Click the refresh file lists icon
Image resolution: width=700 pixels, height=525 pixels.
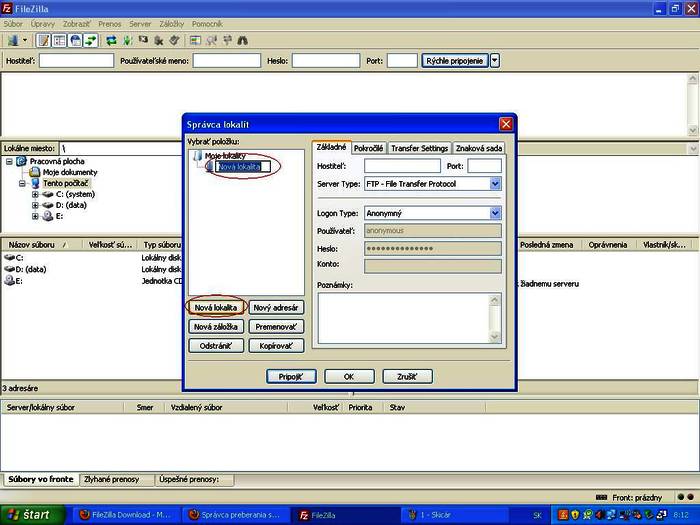pos(111,41)
